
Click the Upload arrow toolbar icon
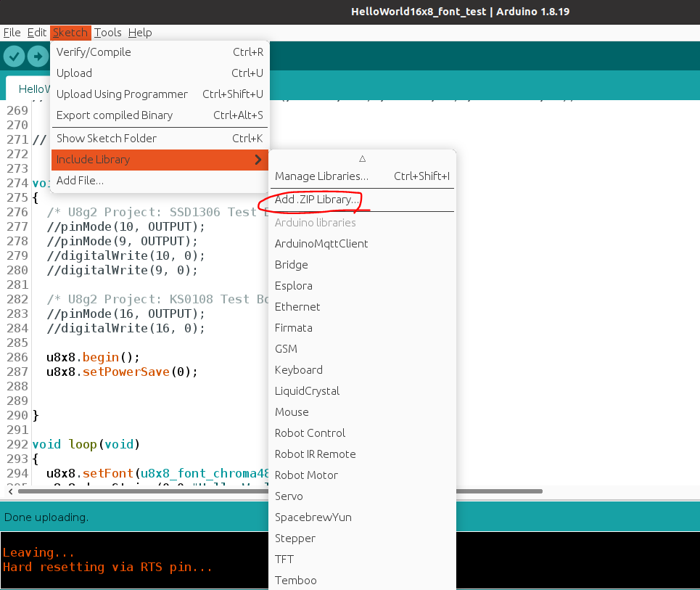coord(38,57)
